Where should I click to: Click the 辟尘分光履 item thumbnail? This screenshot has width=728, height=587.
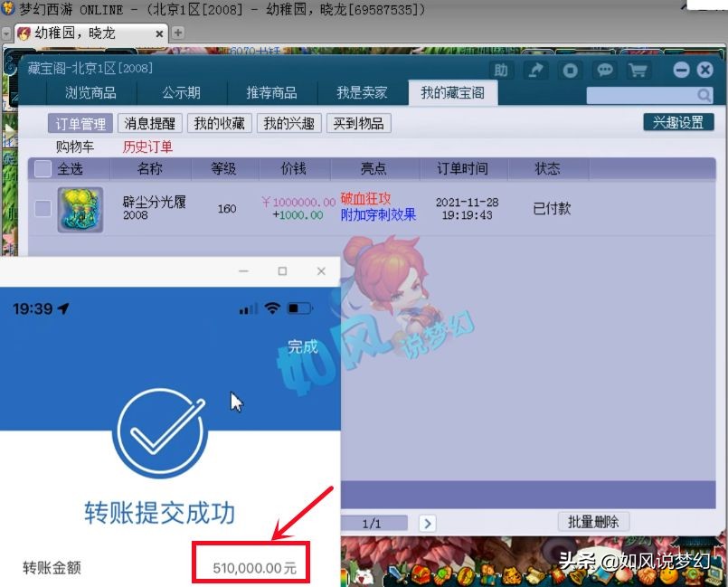click(x=80, y=207)
